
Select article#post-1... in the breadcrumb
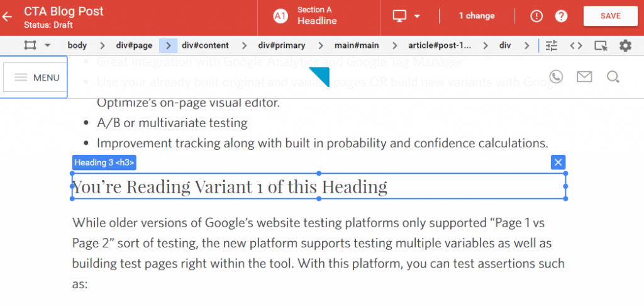[x=440, y=45]
